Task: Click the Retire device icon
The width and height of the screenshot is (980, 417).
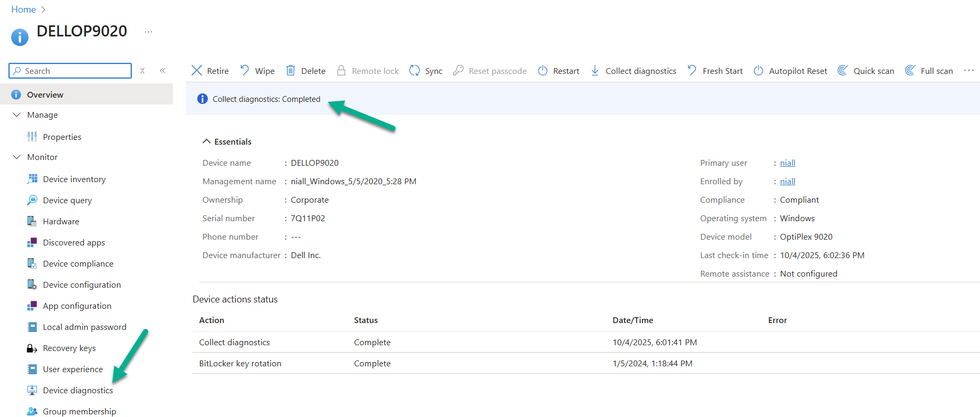Action: (x=197, y=71)
